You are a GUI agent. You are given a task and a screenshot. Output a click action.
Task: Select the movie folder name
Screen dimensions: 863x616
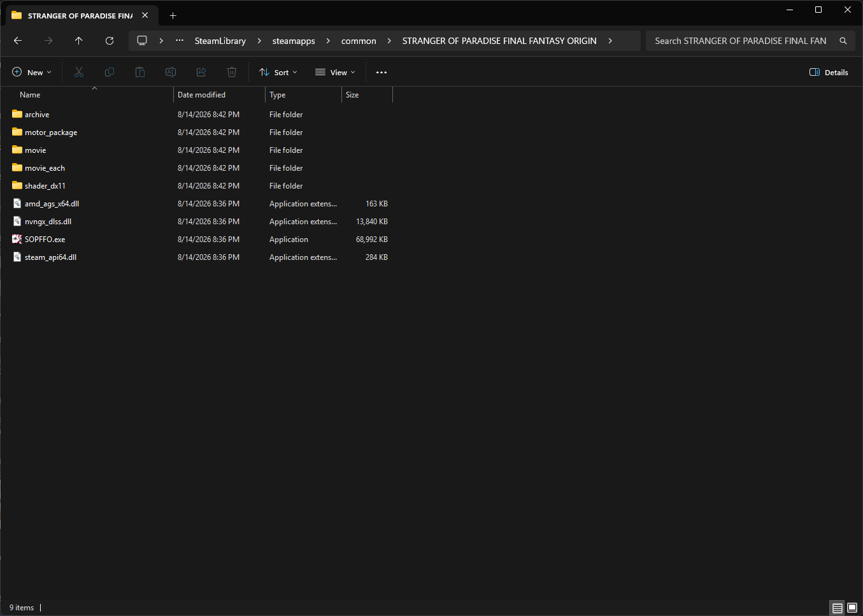[36, 150]
